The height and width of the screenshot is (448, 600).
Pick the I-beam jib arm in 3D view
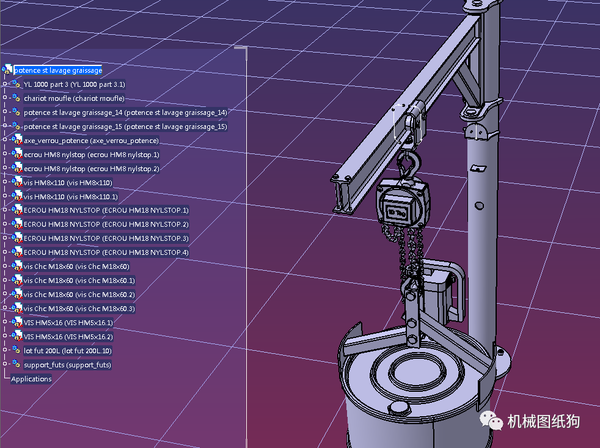(x=406, y=113)
